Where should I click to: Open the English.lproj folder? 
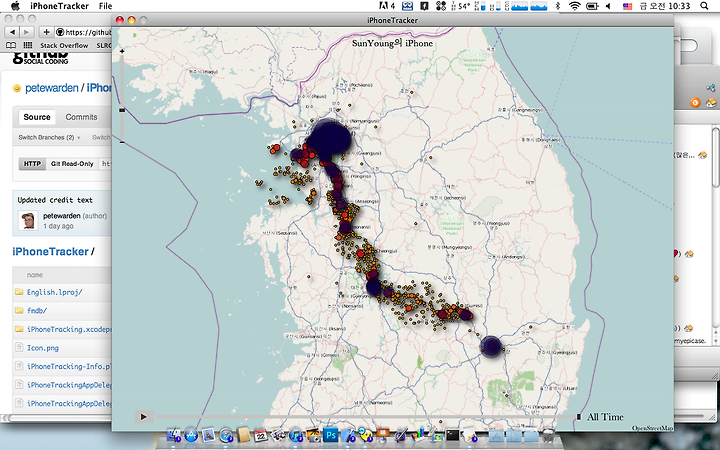pyautogui.click(x=54, y=292)
